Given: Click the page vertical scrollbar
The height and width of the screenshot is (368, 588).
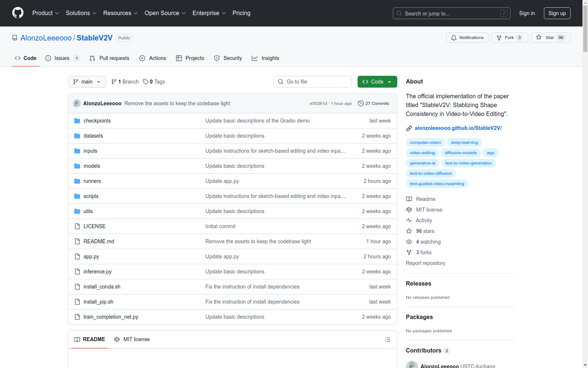Looking at the screenshot, I should coord(585,184).
